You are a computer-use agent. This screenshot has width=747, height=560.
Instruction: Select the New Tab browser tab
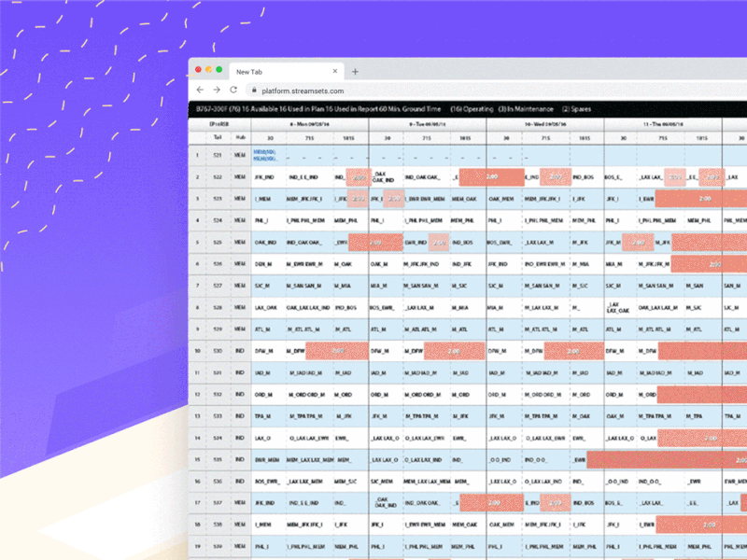click(x=286, y=72)
